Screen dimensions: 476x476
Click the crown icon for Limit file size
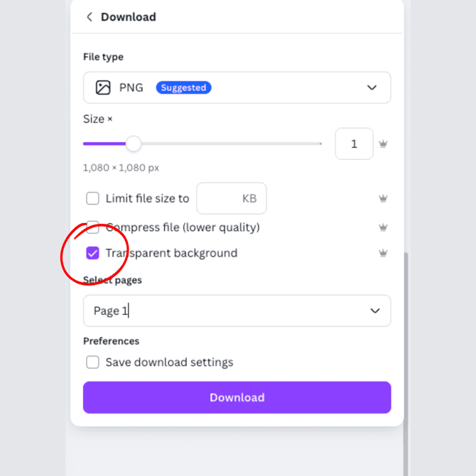click(383, 198)
